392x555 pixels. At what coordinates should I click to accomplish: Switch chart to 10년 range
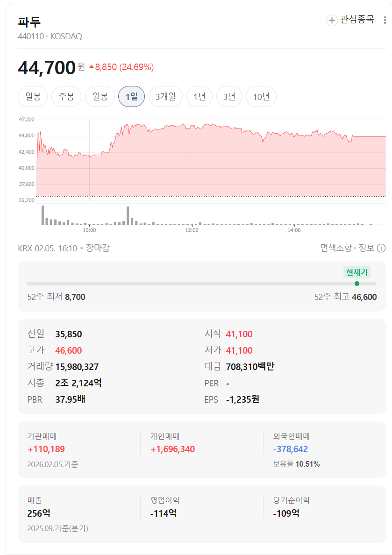[261, 96]
